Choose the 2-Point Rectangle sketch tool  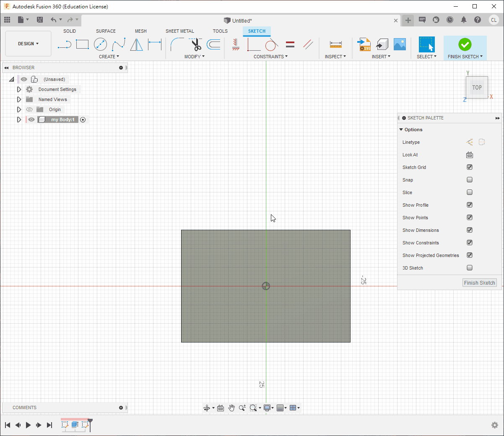(x=82, y=44)
